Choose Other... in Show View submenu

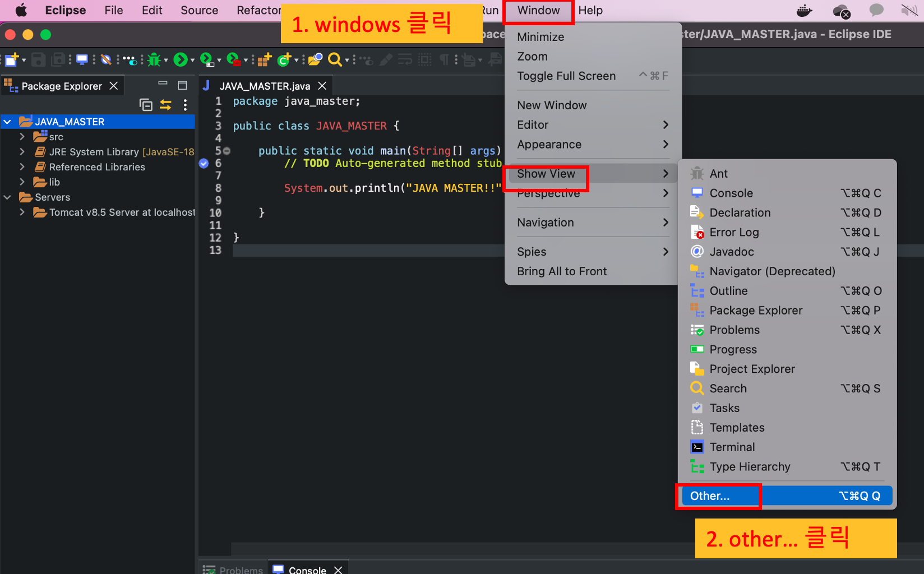point(787,496)
